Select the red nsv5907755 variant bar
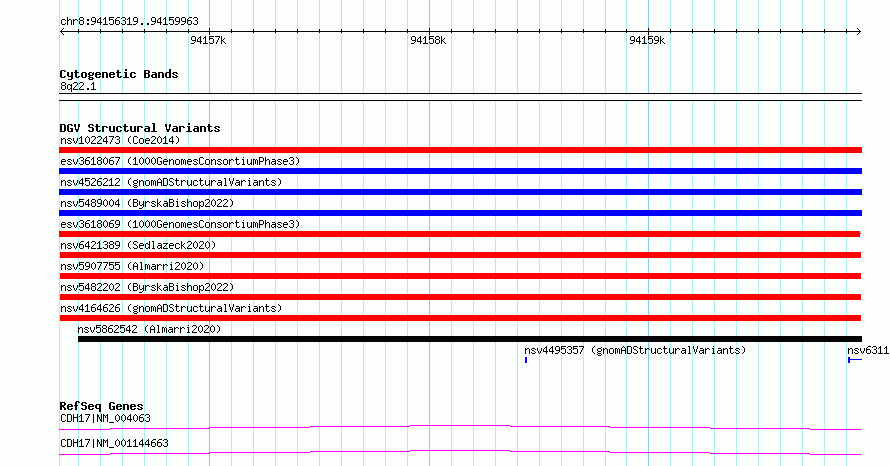 coord(460,276)
